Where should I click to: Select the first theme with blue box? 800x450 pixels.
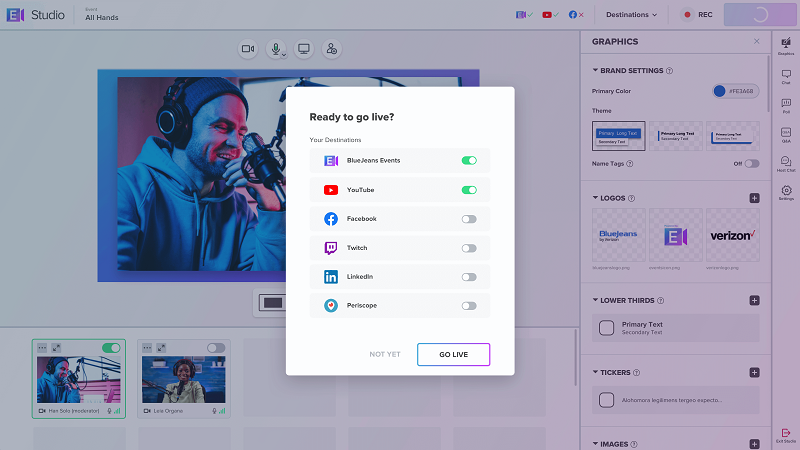tap(618, 136)
